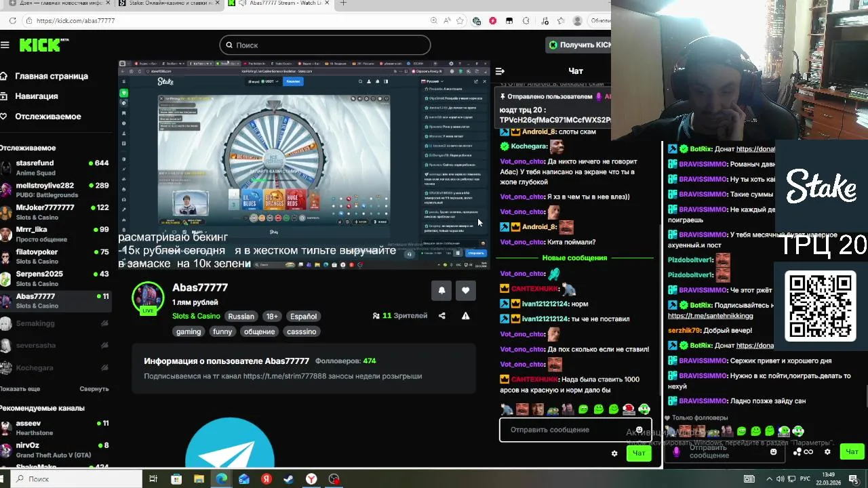Select the casssino tag
This screenshot has height=488, width=868.
(301, 331)
